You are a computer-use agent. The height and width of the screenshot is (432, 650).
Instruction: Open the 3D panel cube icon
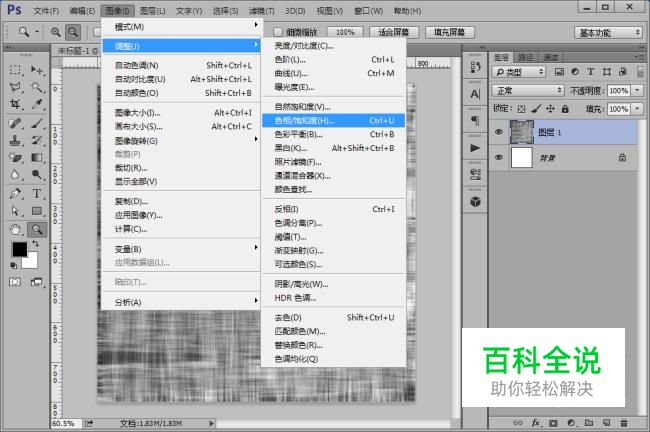pos(475,202)
